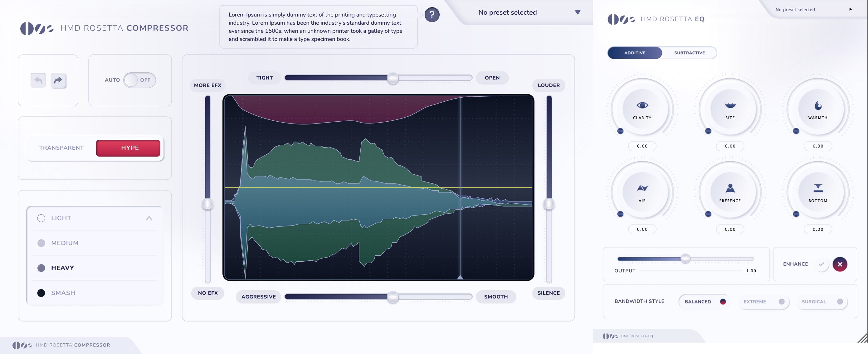Click the Smooth label button
Viewport: 868px width, 354px height.
(496, 297)
